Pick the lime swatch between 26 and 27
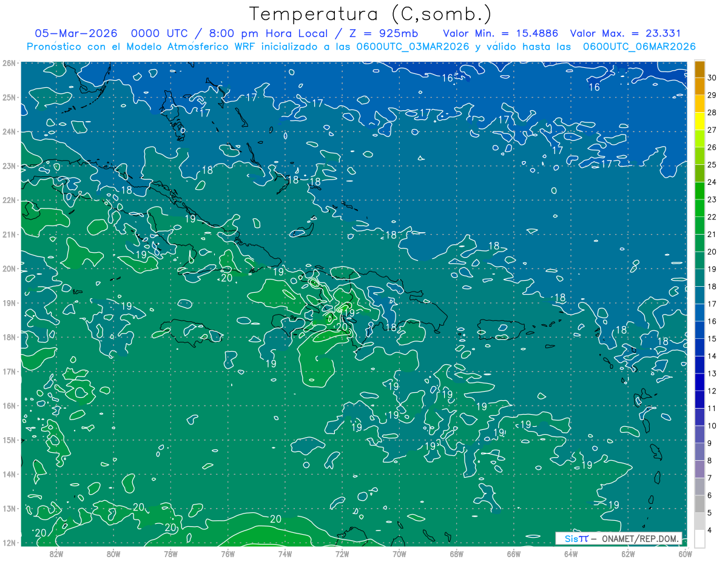The height and width of the screenshot is (562, 728). 699,139
